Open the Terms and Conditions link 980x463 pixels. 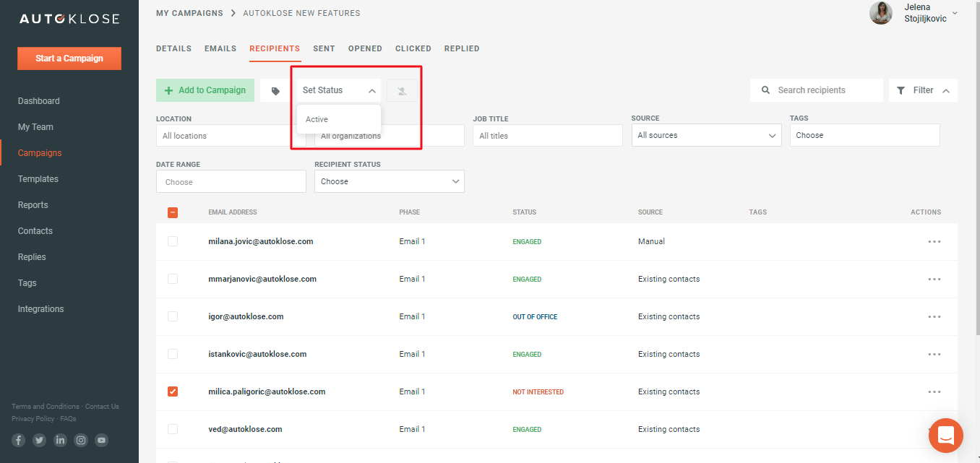46,407
